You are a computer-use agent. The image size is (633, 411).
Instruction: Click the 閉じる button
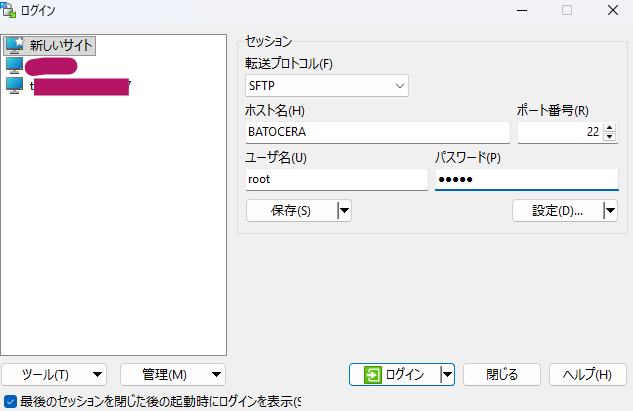502,374
